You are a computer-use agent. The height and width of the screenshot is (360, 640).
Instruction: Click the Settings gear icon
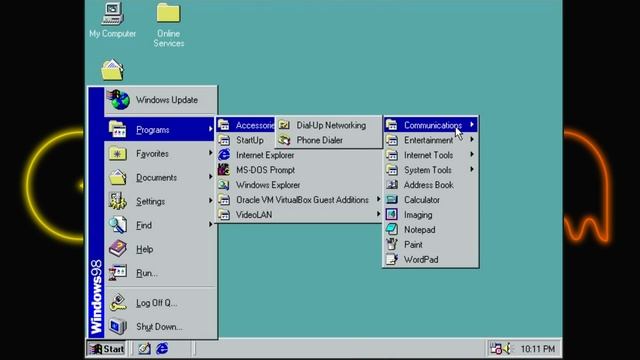point(118,201)
